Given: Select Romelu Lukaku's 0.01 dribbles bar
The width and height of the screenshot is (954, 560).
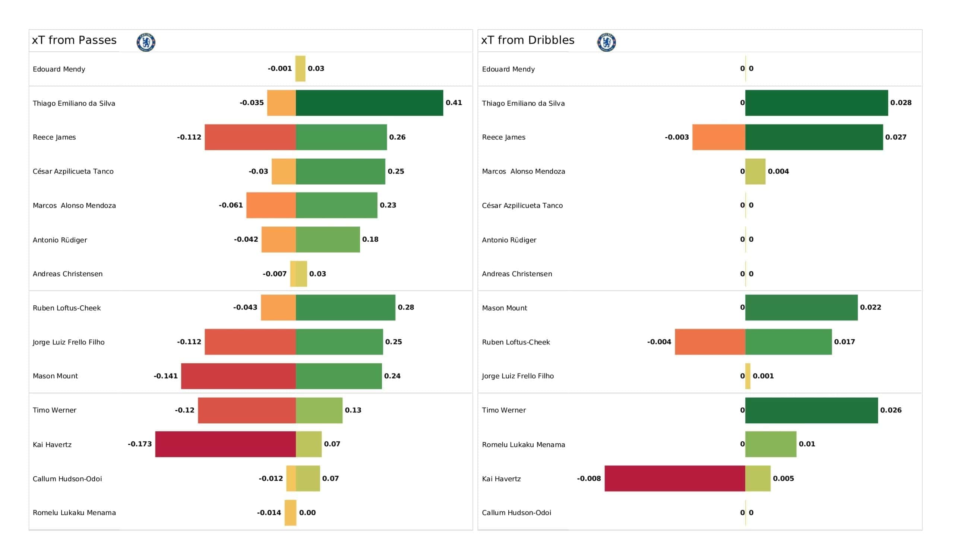Looking at the screenshot, I should (771, 444).
